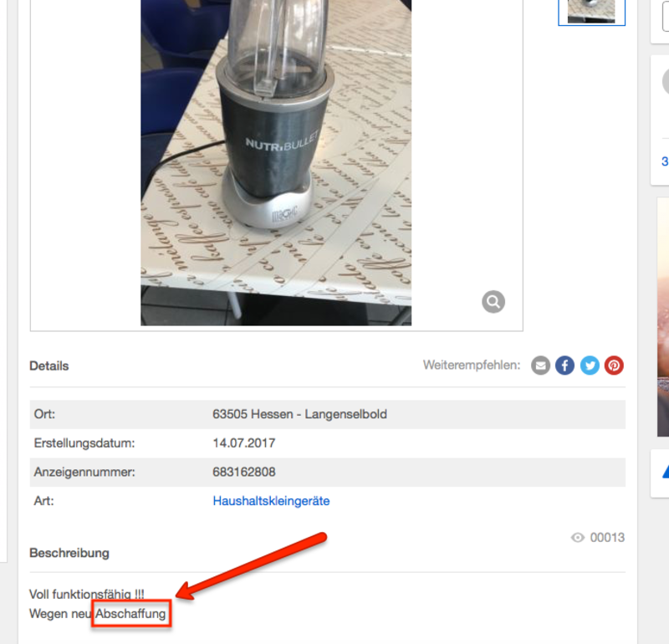Click the blue triangle icon in sidebar
Viewport: 669px width, 644px height.
coord(665,472)
